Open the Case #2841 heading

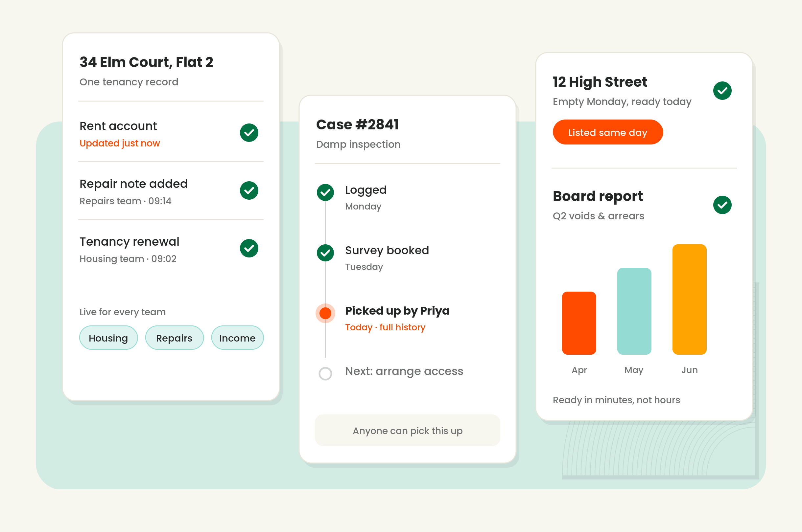(358, 124)
